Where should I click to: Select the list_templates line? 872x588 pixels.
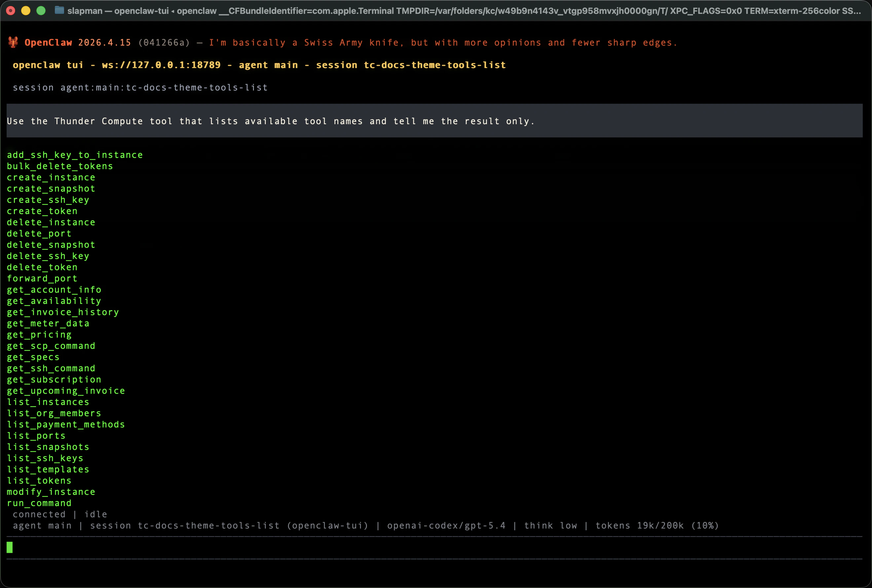[x=48, y=470]
